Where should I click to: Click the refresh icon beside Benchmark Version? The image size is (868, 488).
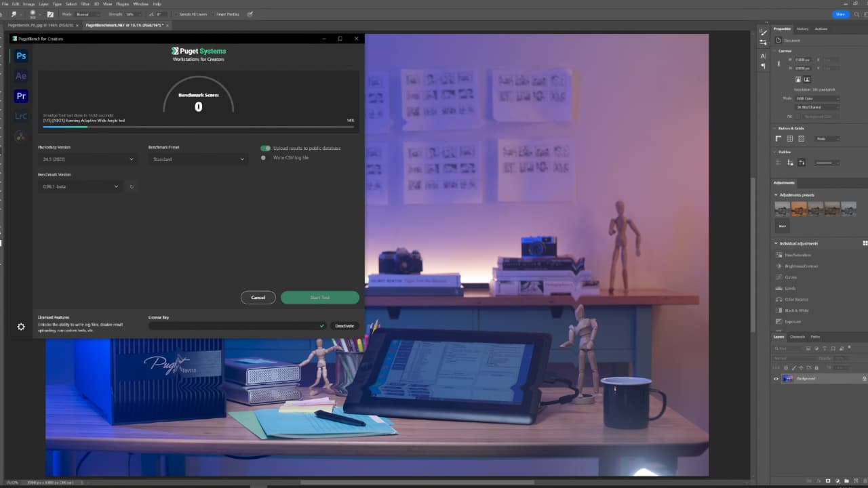point(132,186)
